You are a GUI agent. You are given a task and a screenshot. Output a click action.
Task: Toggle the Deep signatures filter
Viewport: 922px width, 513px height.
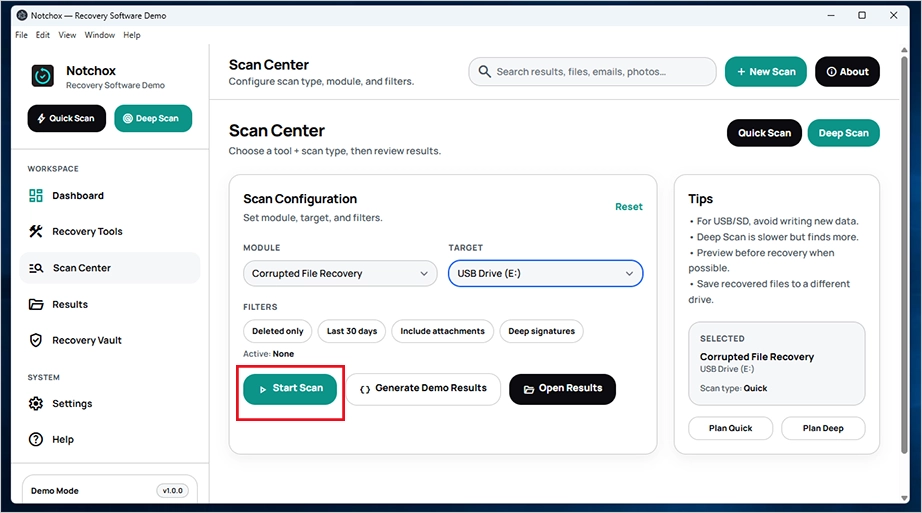coord(541,331)
